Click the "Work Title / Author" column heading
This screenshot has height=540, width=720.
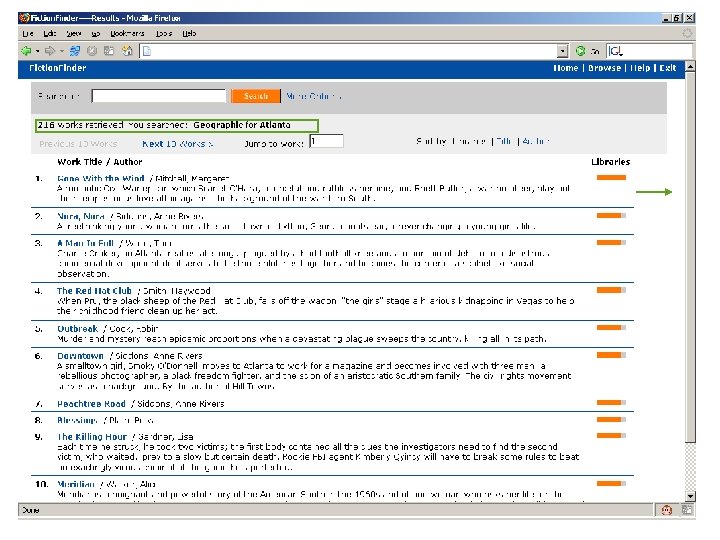[100, 162]
